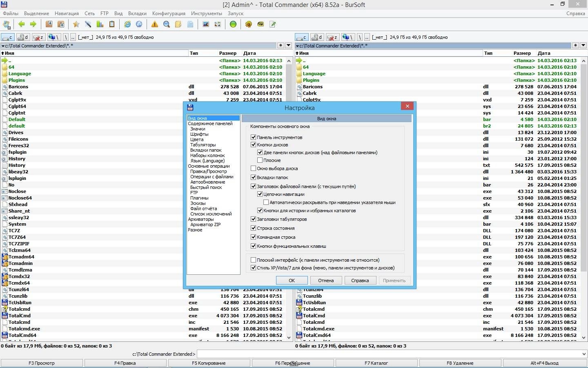This screenshot has height=368, width=588.
Task: Click the yellow warning triangle icon
Action: click(155, 24)
